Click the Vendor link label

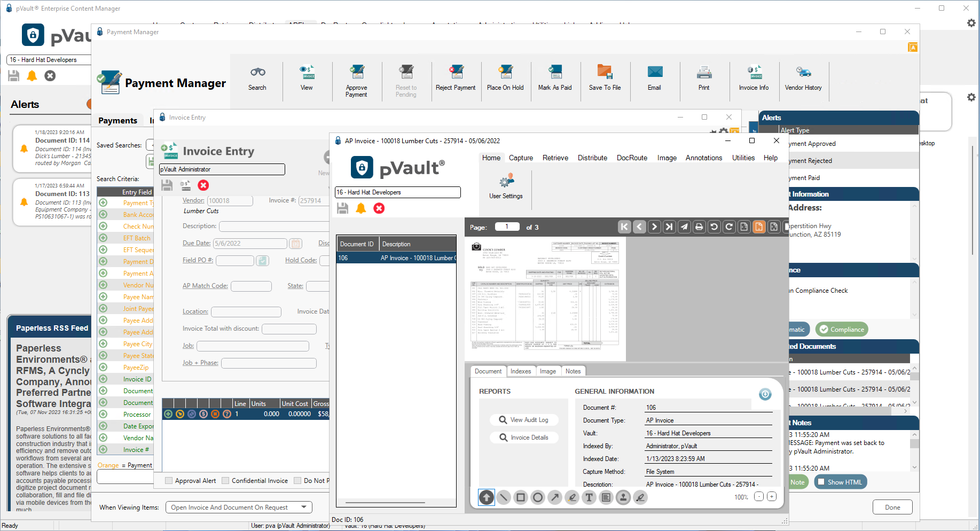click(x=193, y=200)
